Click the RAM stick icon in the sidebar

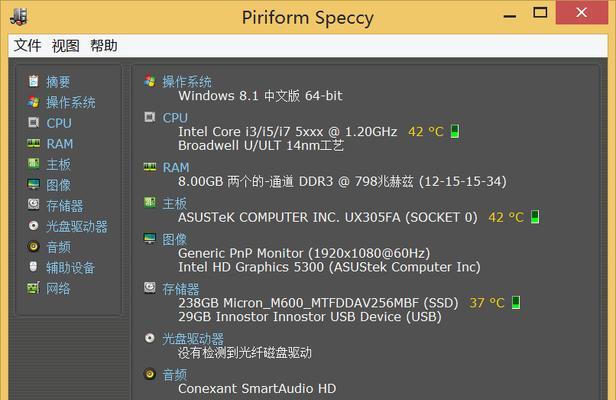(33, 143)
